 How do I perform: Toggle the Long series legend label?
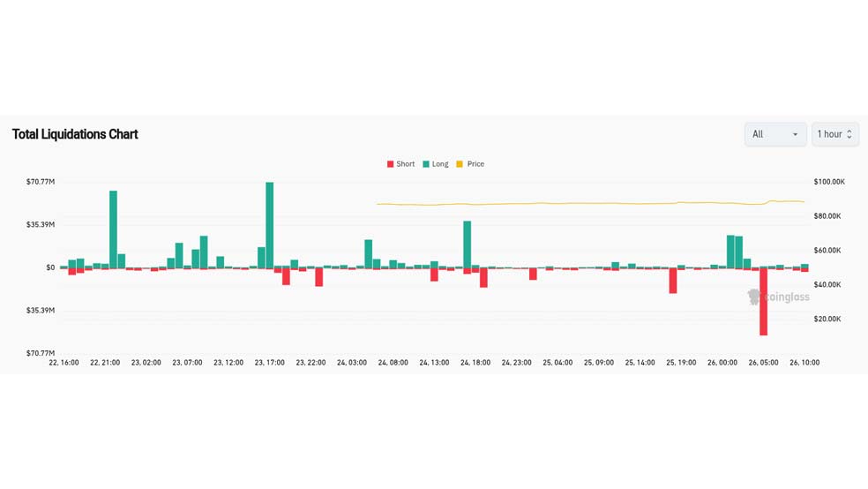440,164
